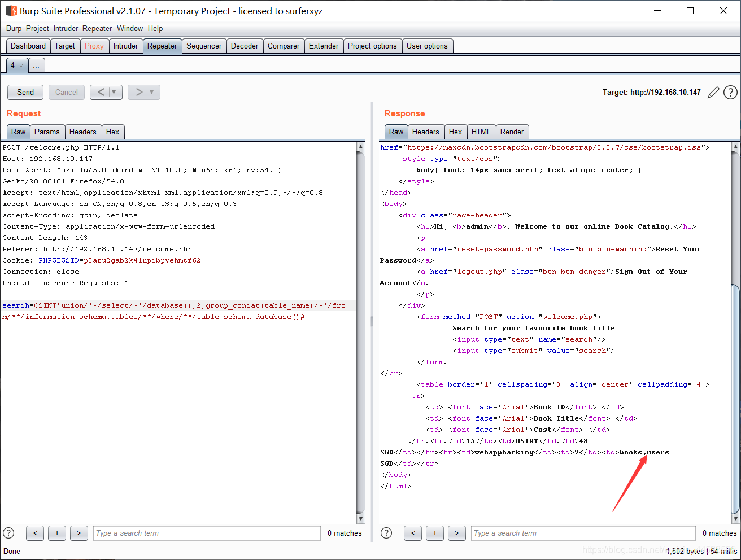Click the Target: http://192.168.10.147 label
This screenshot has width=741, height=560.
[652, 92]
